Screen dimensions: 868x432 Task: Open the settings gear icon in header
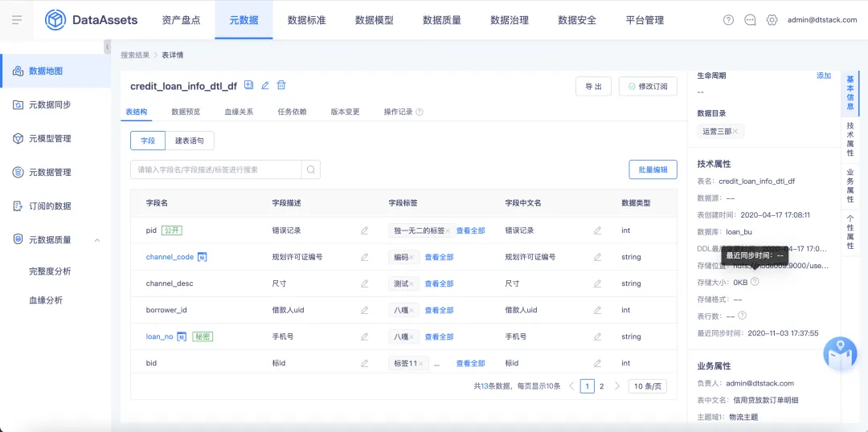(x=772, y=20)
